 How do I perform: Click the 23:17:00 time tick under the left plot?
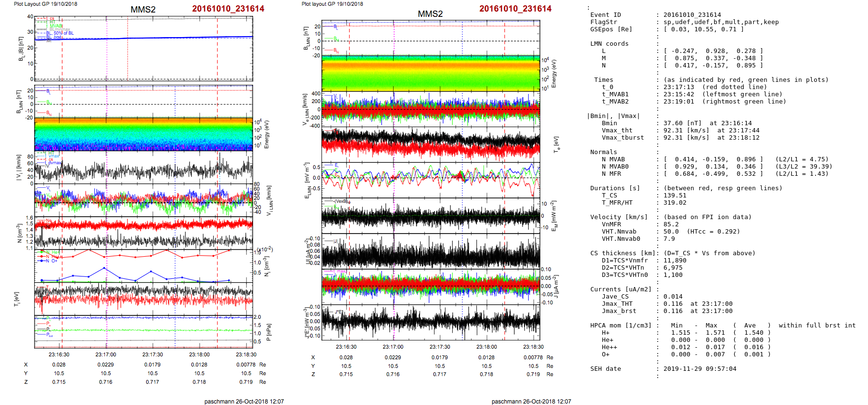tap(105, 354)
